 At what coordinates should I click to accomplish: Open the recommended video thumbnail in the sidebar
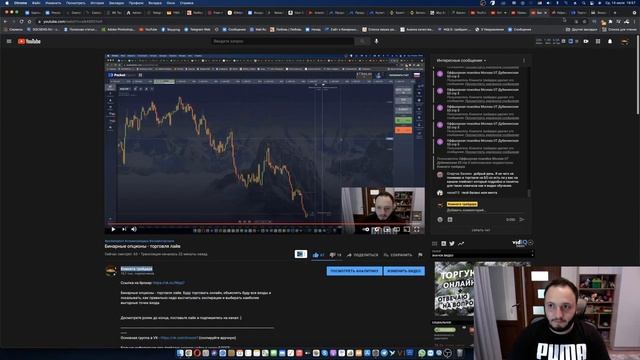pos(454,289)
